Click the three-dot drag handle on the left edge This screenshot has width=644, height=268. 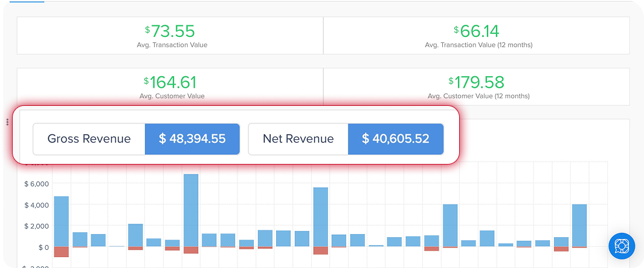pos(7,122)
